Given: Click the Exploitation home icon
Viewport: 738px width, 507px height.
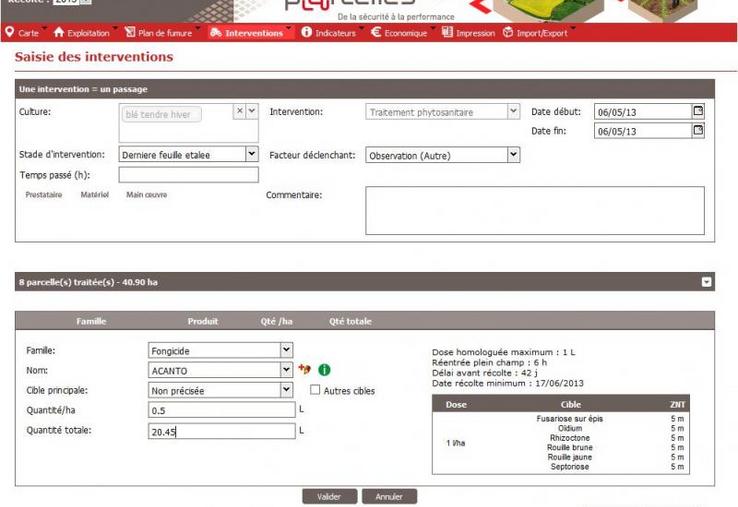Looking at the screenshot, I should pos(59,33).
